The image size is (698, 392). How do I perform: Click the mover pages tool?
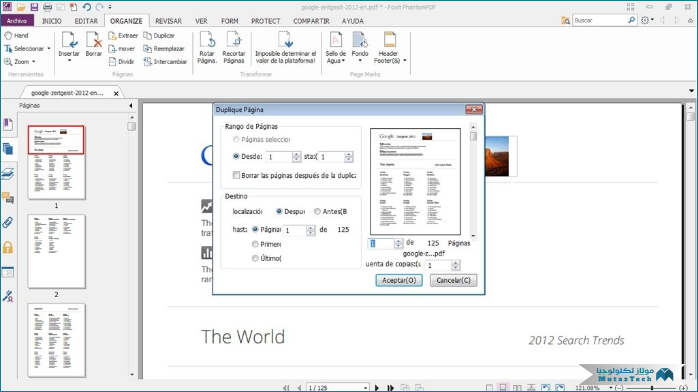[122, 48]
